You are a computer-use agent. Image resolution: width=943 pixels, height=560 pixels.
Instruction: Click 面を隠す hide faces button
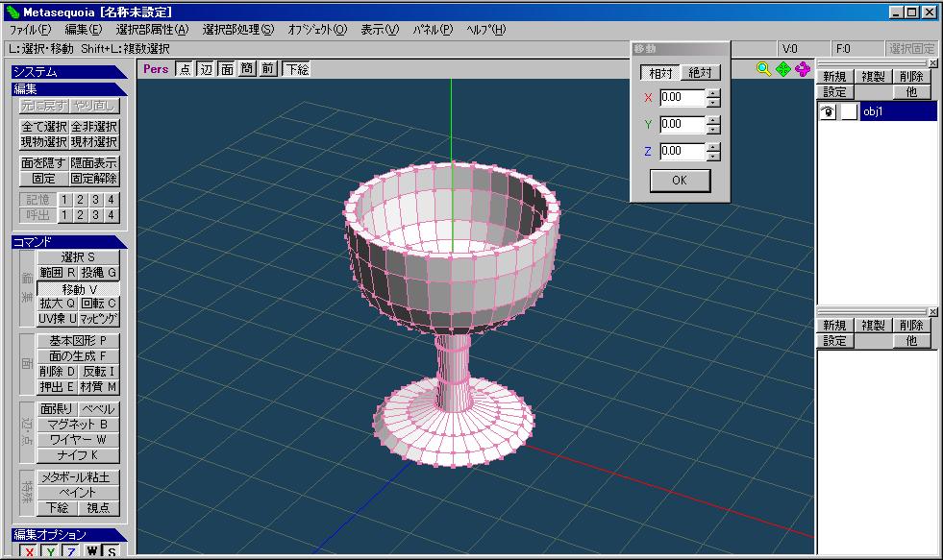tap(44, 163)
